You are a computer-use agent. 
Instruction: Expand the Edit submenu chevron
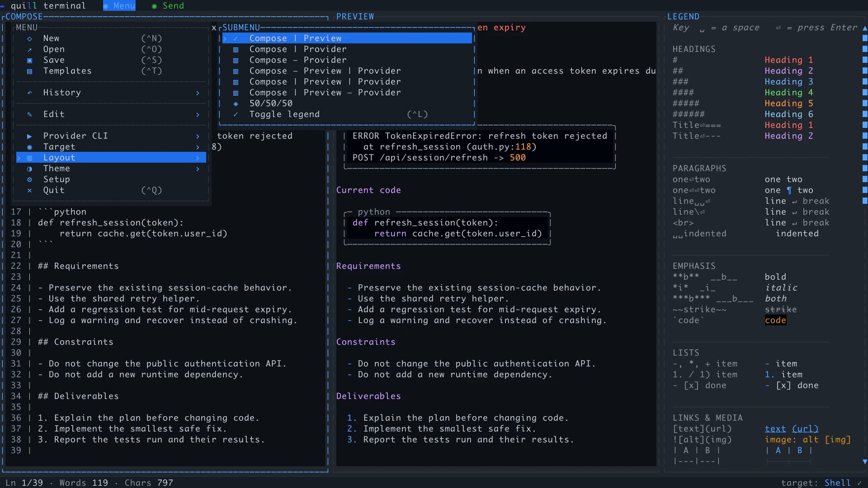click(198, 115)
